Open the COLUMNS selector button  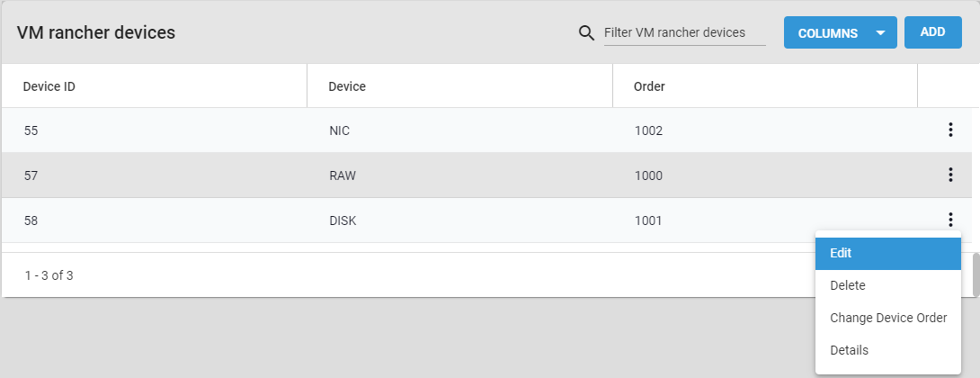pos(840,32)
